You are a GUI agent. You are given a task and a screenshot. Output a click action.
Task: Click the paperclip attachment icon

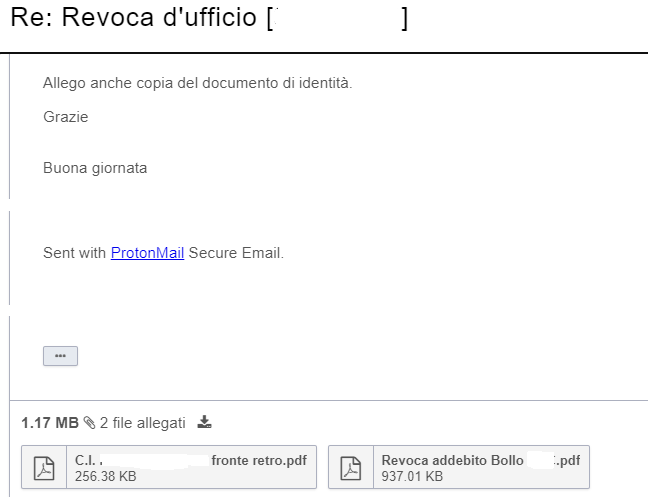tap(89, 423)
